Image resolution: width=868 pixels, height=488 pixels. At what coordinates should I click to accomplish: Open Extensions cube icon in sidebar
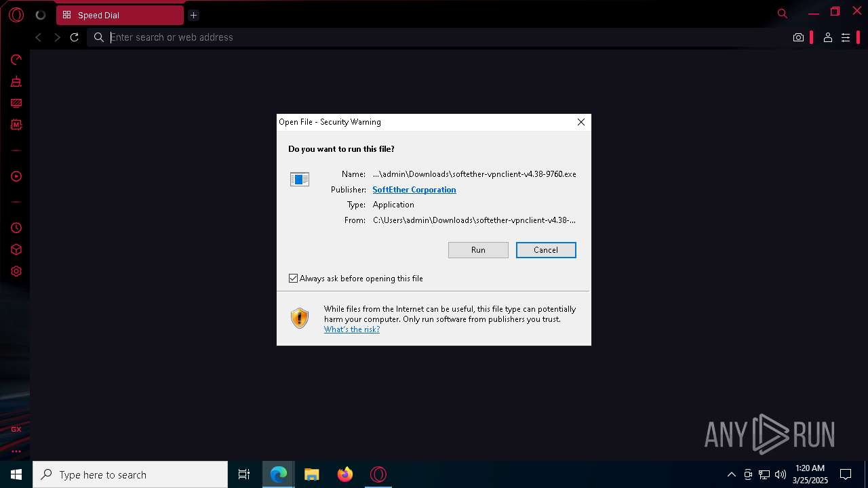coord(16,249)
